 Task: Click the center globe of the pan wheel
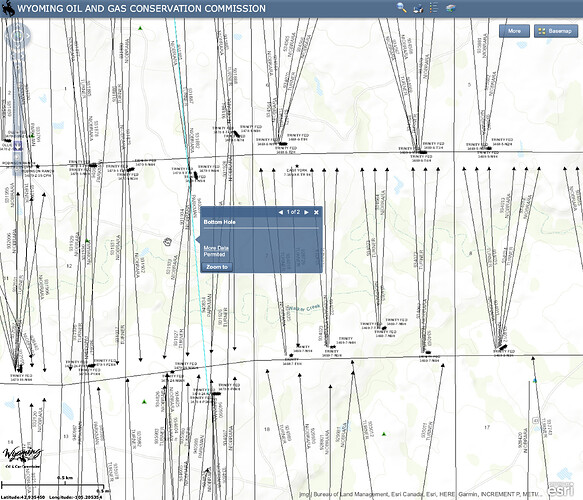[x=17, y=36]
